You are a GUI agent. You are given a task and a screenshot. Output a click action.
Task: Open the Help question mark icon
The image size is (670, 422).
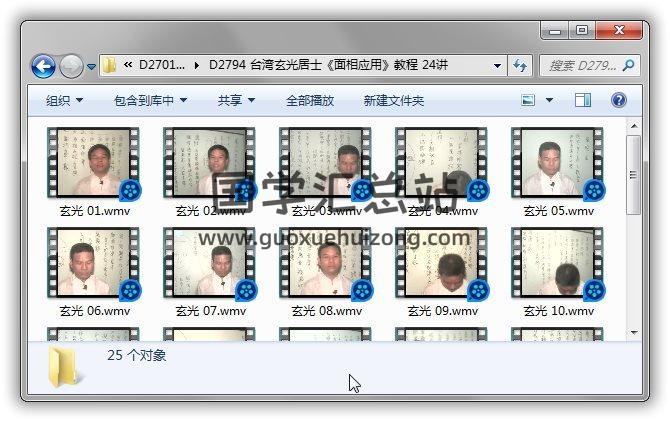[x=618, y=101]
